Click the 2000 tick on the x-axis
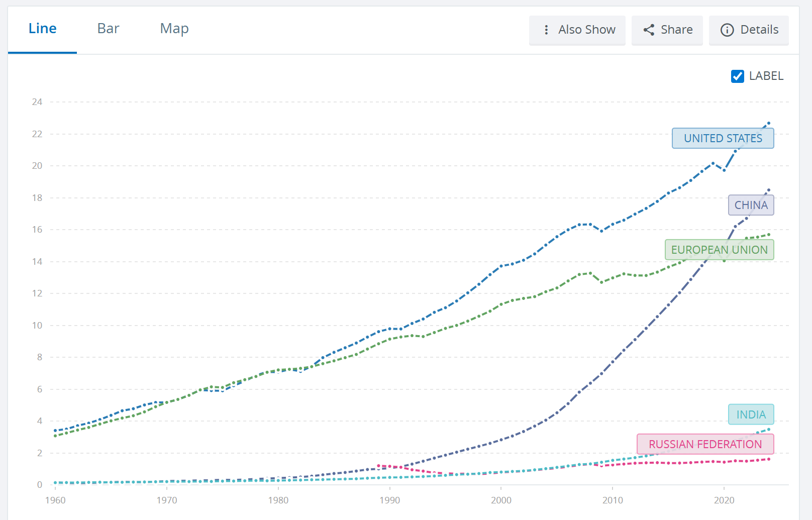 click(x=501, y=500)
